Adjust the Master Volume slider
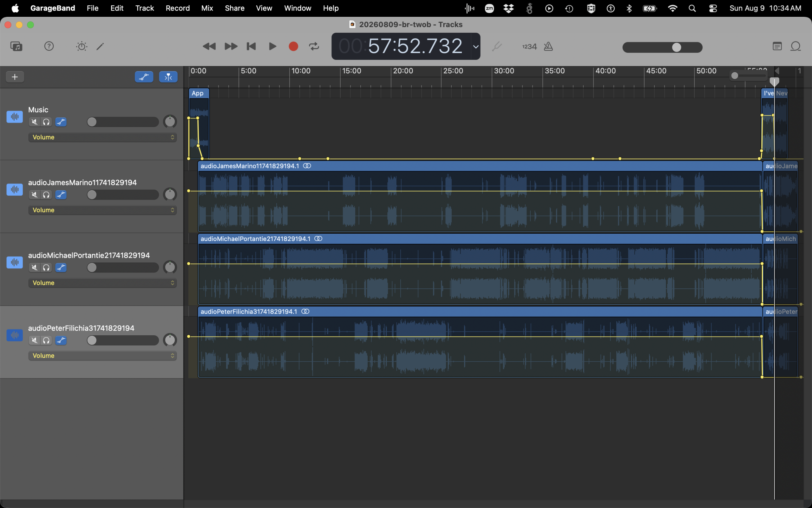 coord(662,47)
